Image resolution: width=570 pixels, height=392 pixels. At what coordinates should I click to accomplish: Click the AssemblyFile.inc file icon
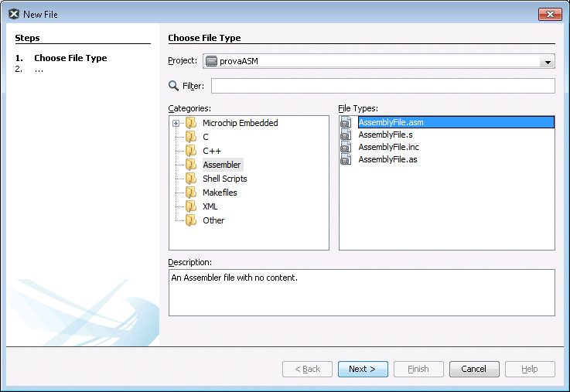tap(346, 147)
